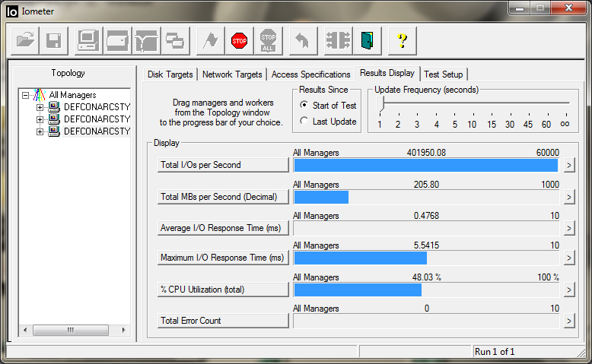Screen dimensions: 592x364
Task: Collapse the All Managers tree node
Action: point(27,95)
